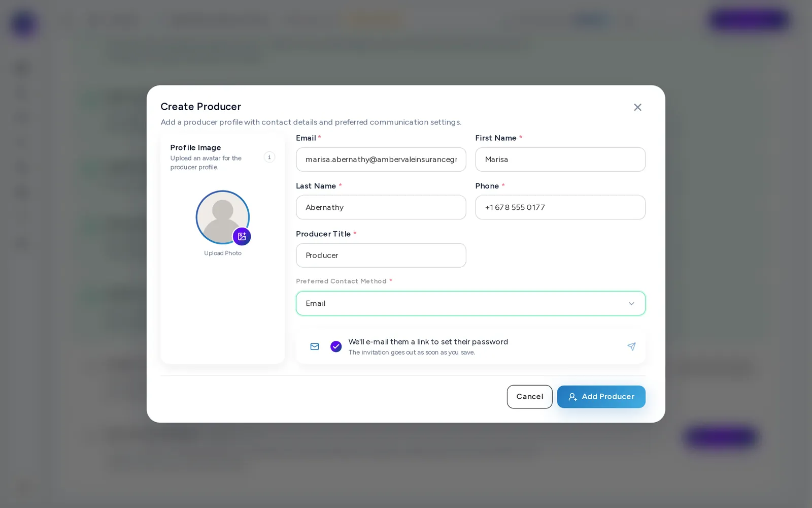Uncheck the e-mail password link checkbox

coord(336,346)
